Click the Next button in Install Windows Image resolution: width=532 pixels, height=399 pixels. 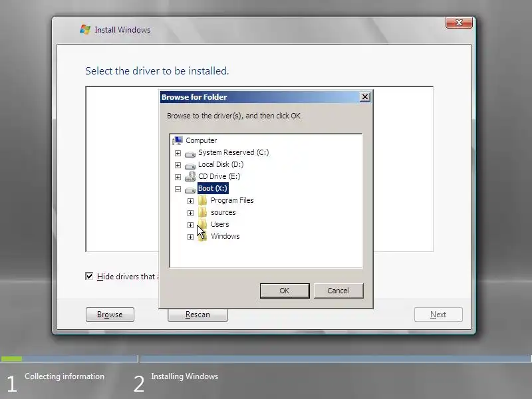pyautogui.click(x=438, y=315)
